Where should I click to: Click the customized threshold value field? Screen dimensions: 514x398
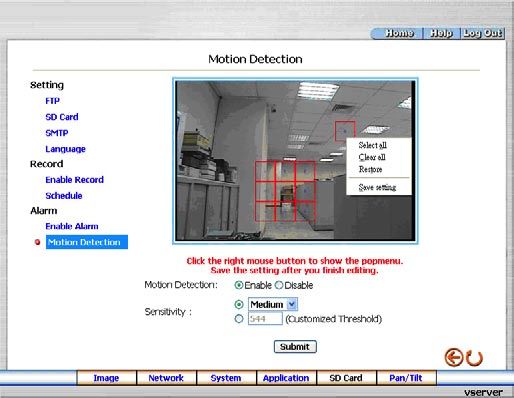tap(265, 319)
